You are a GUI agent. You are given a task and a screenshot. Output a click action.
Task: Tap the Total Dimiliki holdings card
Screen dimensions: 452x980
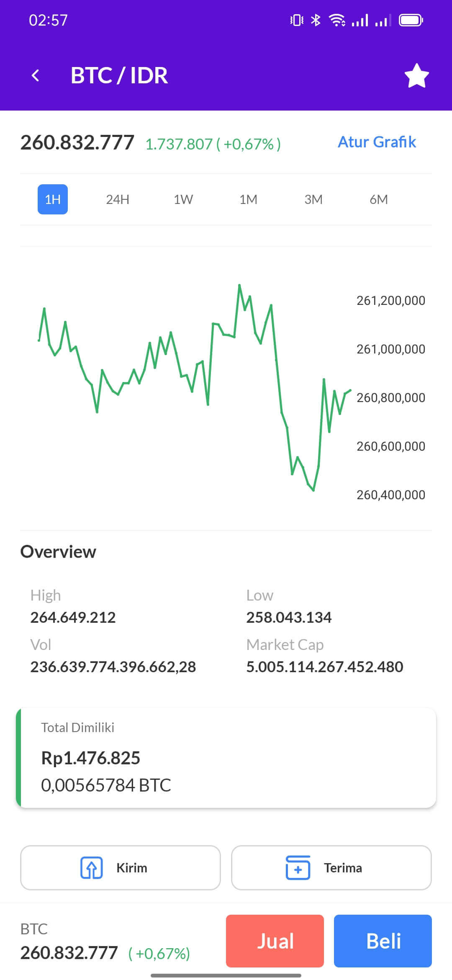(x=226, y=758)
